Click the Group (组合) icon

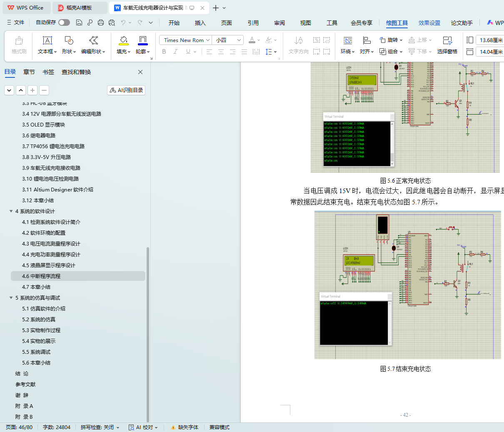(x=383, y=52)
